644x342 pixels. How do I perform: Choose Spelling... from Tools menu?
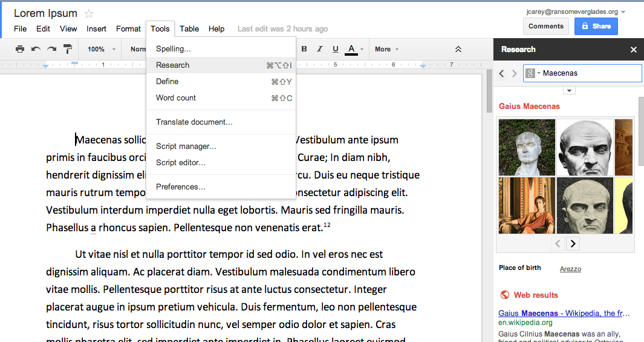coord(221,49)
